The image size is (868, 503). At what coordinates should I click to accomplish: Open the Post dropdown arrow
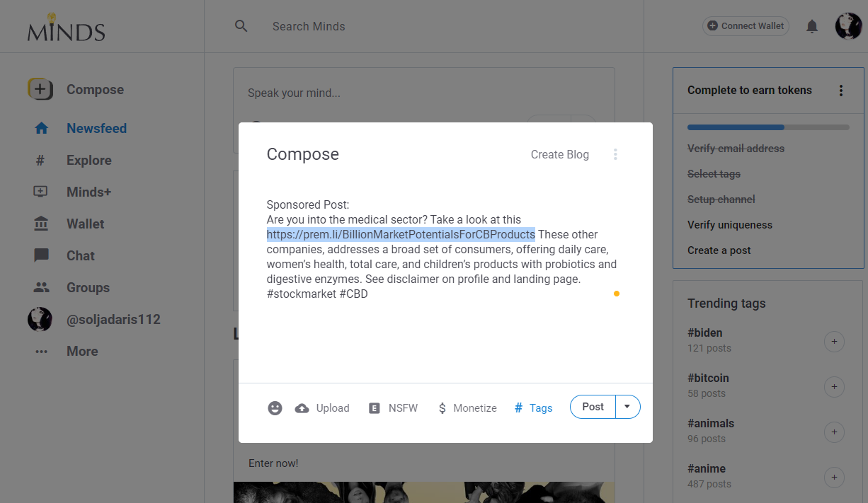[x=627, y=407]
